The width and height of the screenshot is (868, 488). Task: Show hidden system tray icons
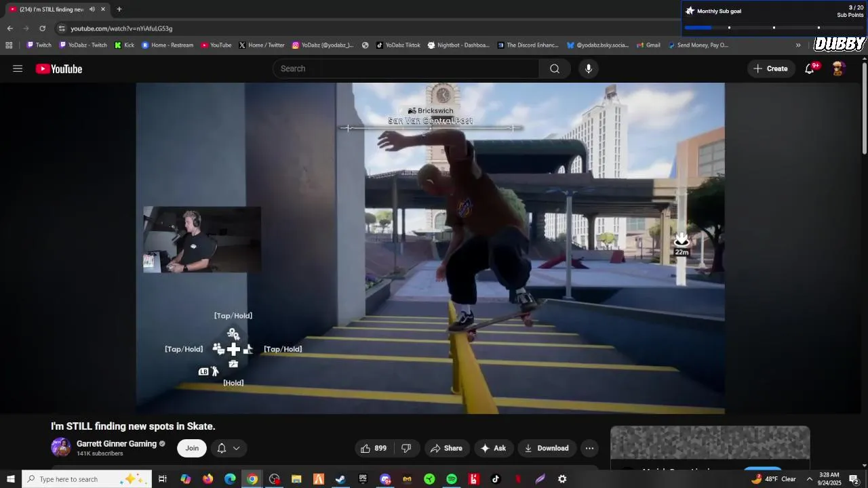tap(809, 479)
